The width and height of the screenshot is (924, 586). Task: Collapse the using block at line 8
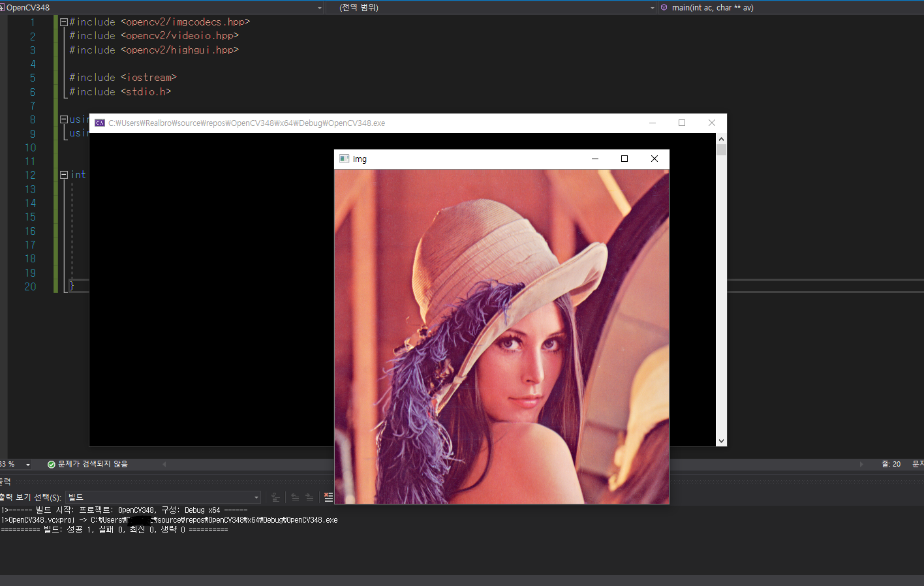coord(64,119)
